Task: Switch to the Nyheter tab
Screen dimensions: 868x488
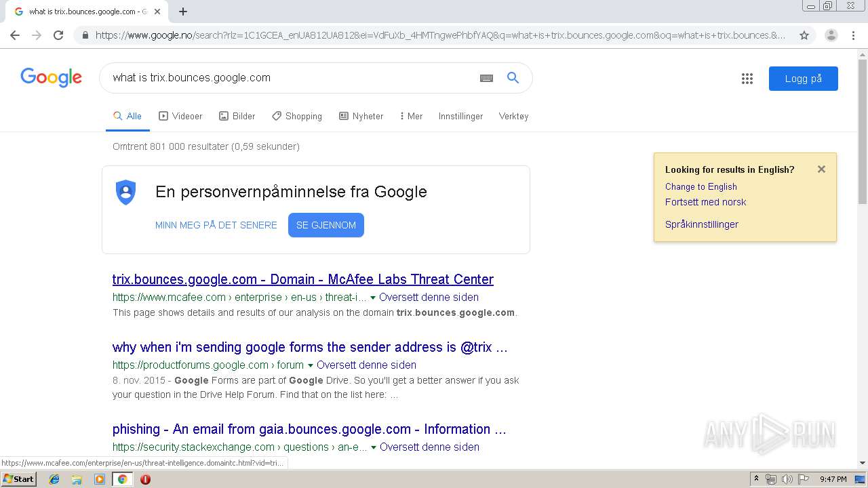Action: [x=361, y=116]
